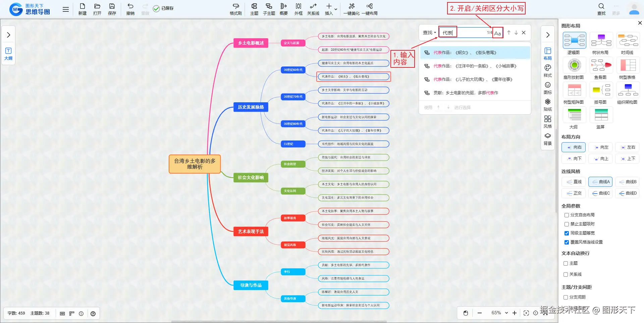Set layout direction to 上下
The height and width of the screenshot is (323, 644).
[627, 159]
